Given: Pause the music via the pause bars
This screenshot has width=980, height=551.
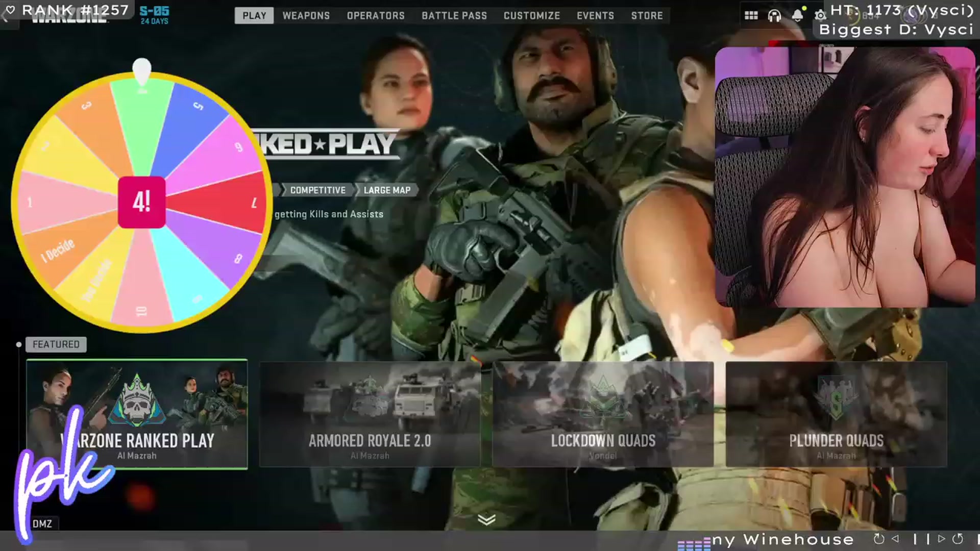Looking at the screenshot, I should (921, 539).
